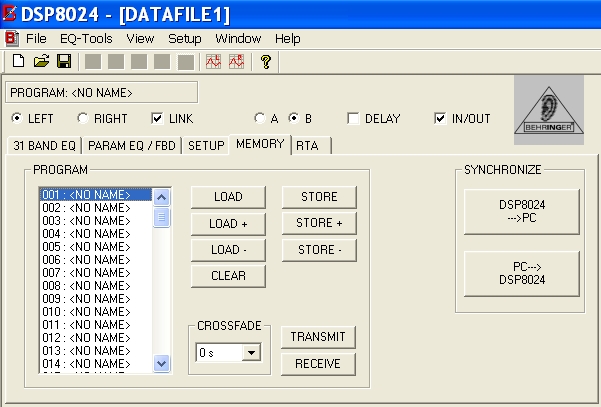Select program 002 : <NO NAME>
This screenshot has width=601, height=407.
pos(95,208)
